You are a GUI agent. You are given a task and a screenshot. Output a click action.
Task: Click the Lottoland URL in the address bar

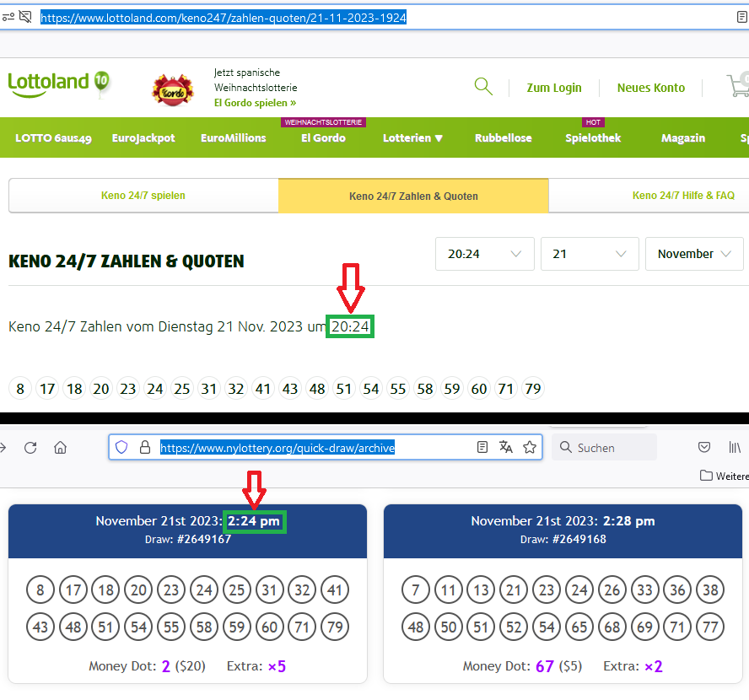[224, 18]
